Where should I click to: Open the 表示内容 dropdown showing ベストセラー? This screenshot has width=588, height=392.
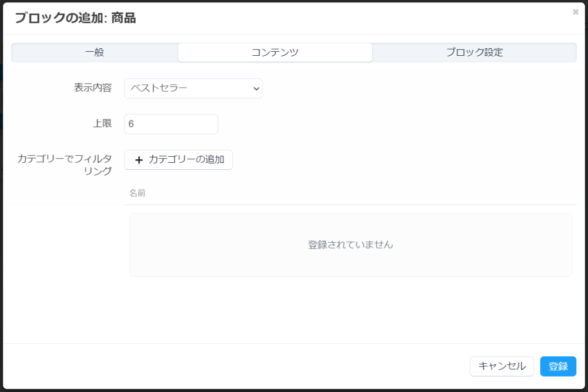[193, 88]
